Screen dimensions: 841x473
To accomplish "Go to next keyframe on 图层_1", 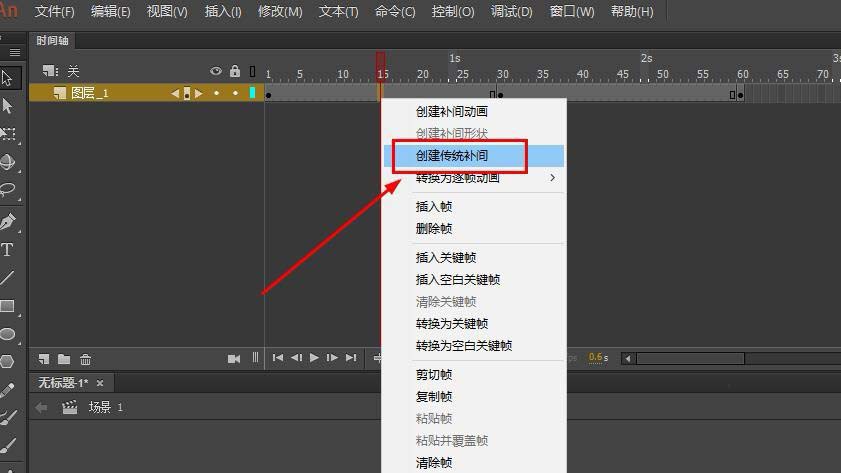I will (198, 93).
